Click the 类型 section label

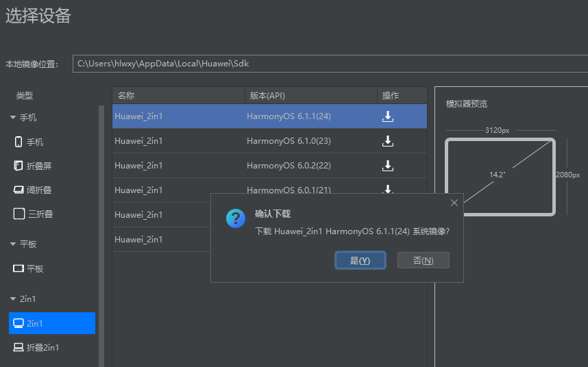[x=25, y=96]
